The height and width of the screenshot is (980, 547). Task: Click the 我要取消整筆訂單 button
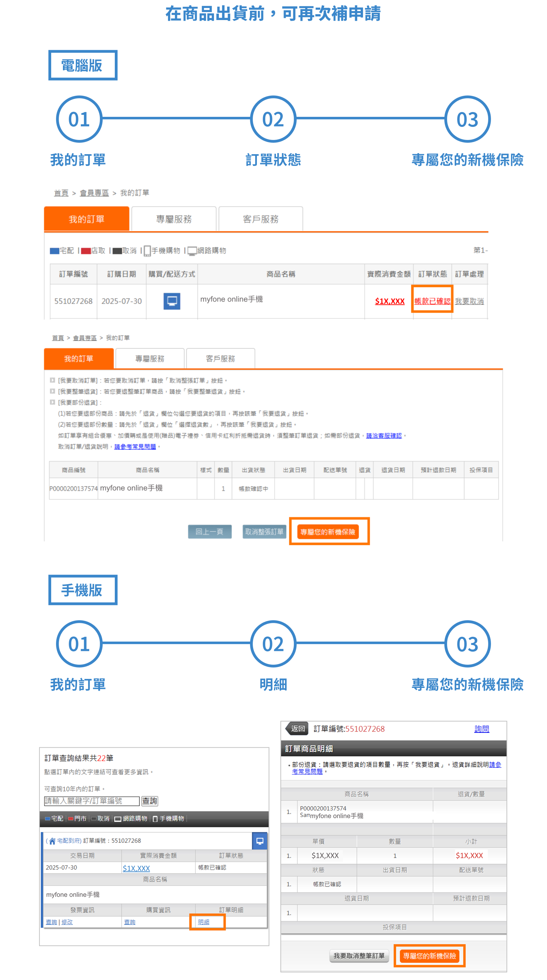click(x=359, y=956)
